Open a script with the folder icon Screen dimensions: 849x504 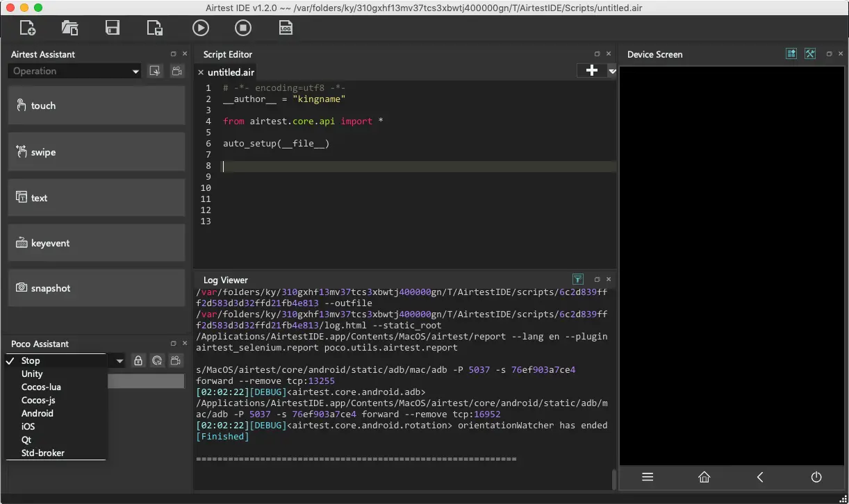click(x=69, y=28)
